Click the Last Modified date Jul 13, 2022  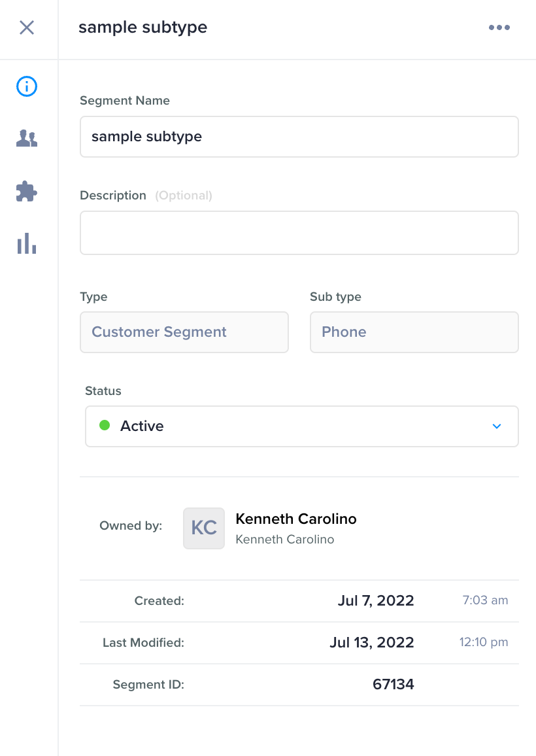[372, 643]
